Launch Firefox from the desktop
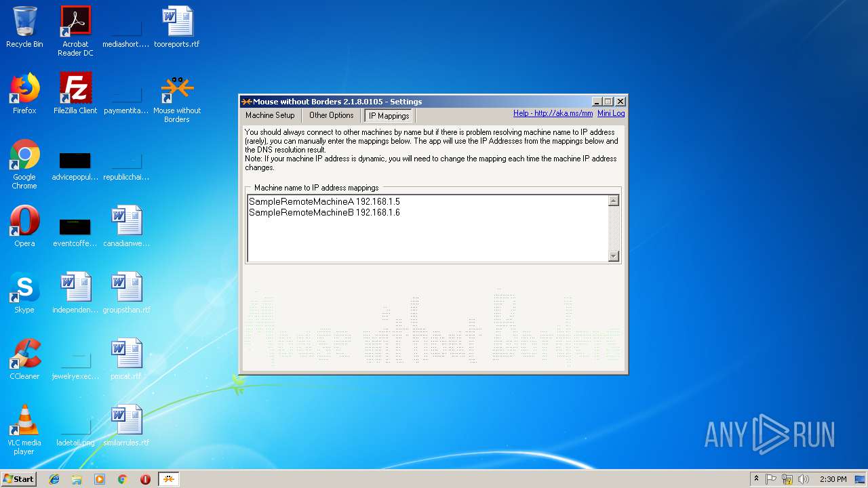This screenshot has width=868, height=488. [x=24, y=94]
